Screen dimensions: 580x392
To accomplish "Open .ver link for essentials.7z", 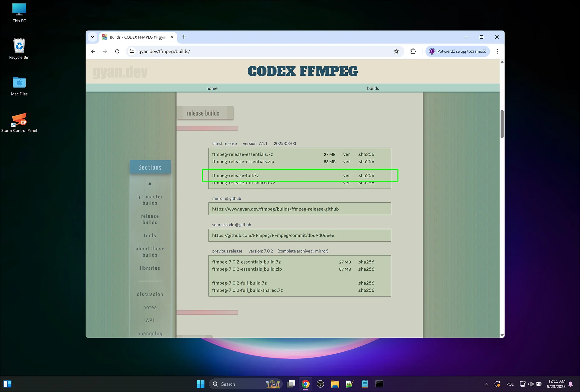I will pos(346,154).
